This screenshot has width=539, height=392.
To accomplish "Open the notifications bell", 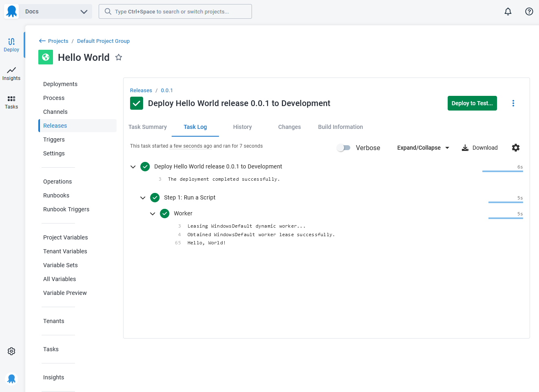I will (508, 11).
